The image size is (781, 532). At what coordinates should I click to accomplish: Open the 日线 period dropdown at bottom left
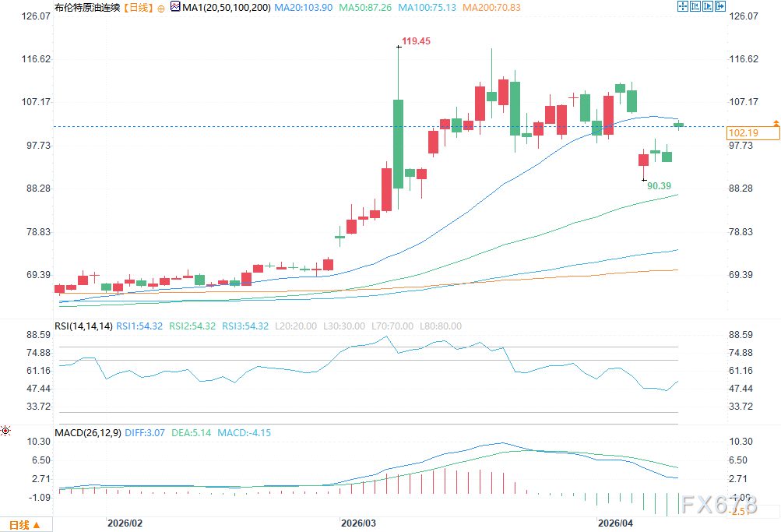[x=24, y=525]
